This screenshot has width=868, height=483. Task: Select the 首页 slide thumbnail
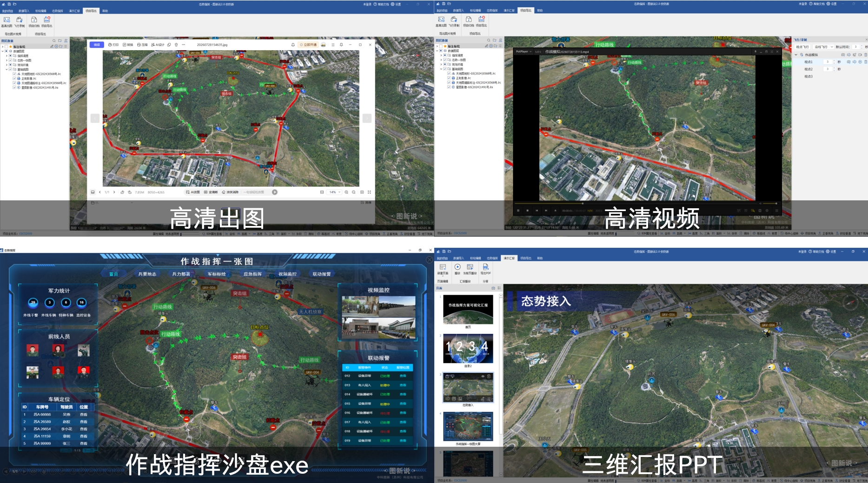(x=468, y=310)
